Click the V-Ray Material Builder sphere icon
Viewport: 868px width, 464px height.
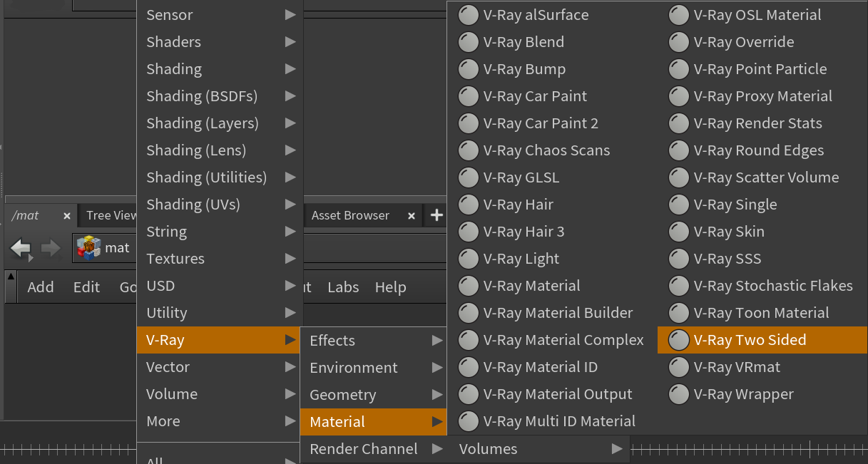tap(468, 313)
